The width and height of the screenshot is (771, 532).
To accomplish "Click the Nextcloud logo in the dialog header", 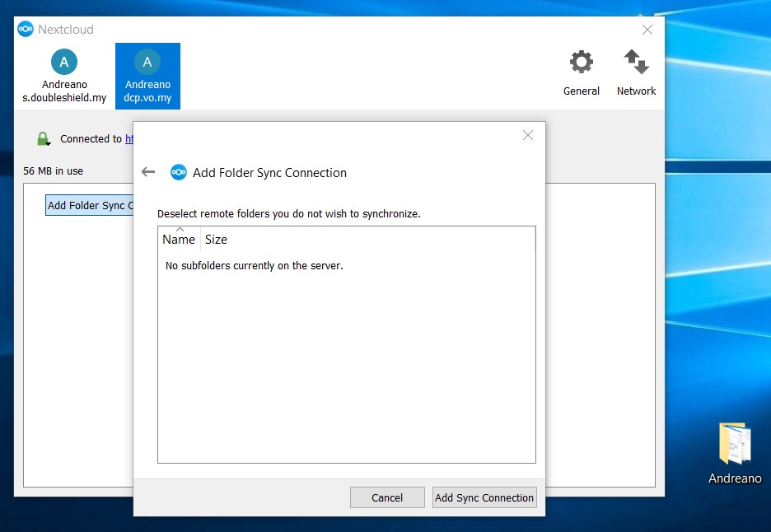I will [x=178, y=172].
